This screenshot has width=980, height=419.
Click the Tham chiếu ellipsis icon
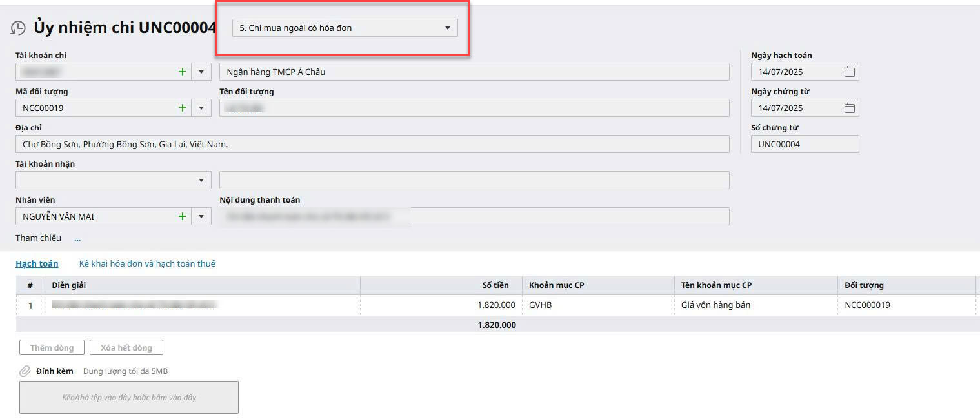77,238
